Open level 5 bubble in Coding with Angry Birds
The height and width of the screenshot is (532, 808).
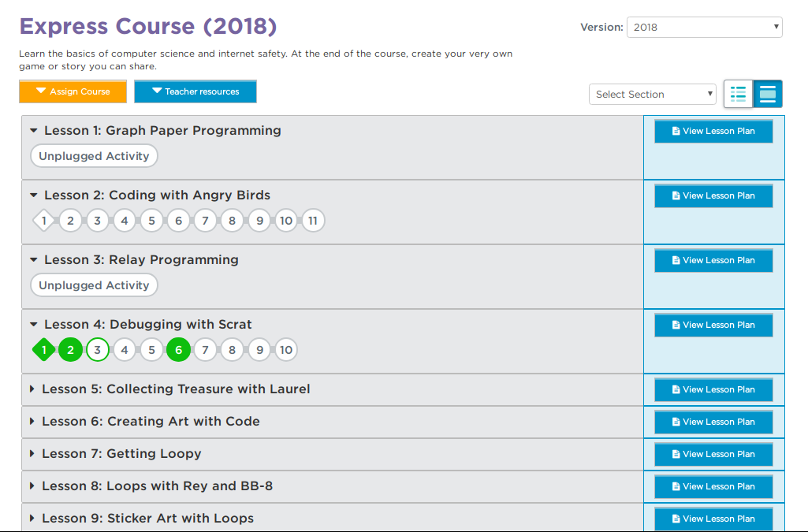pyautogui.click(x=151, y=221)
